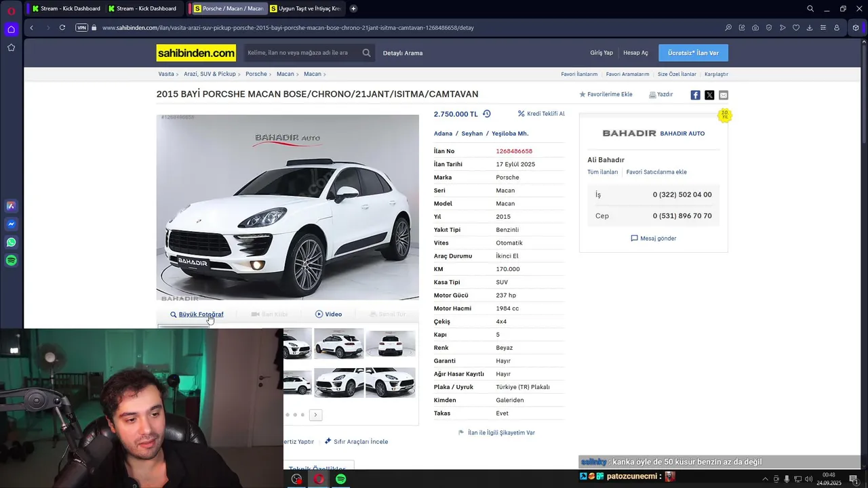Switch to Uygun Taşıt ve İhtiyaç Kredi tab
This screenshot has height=488, width=868.
(306, 9)
